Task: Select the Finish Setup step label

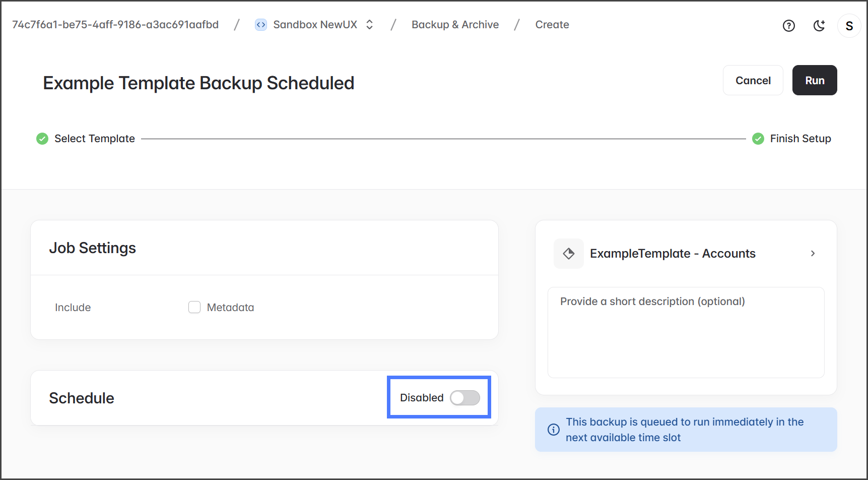Action: 800,139
